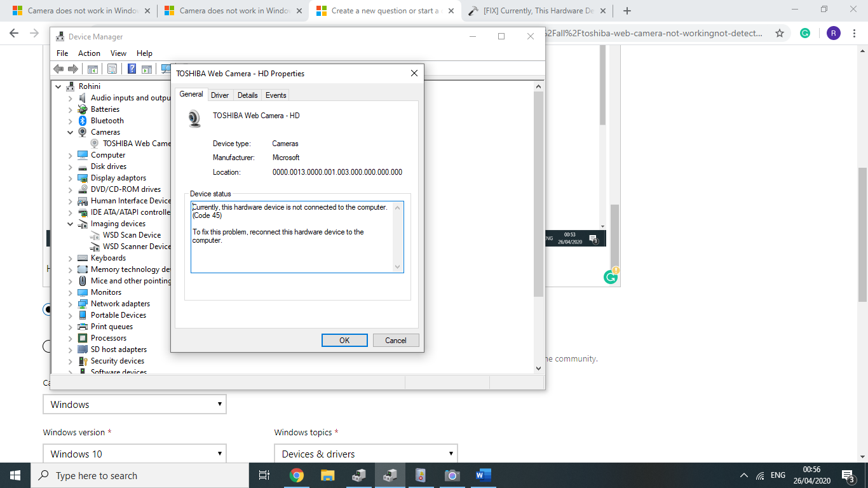Select the Bluetooth category in device tree
This screenshot has height=488, width=868.
pyautogui.click(x=107, y=121)
